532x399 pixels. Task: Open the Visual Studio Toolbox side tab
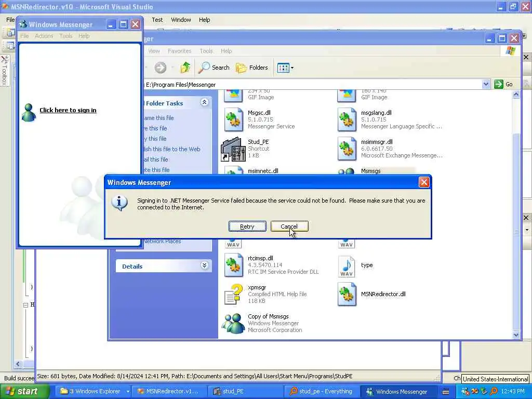pos(4,71)
